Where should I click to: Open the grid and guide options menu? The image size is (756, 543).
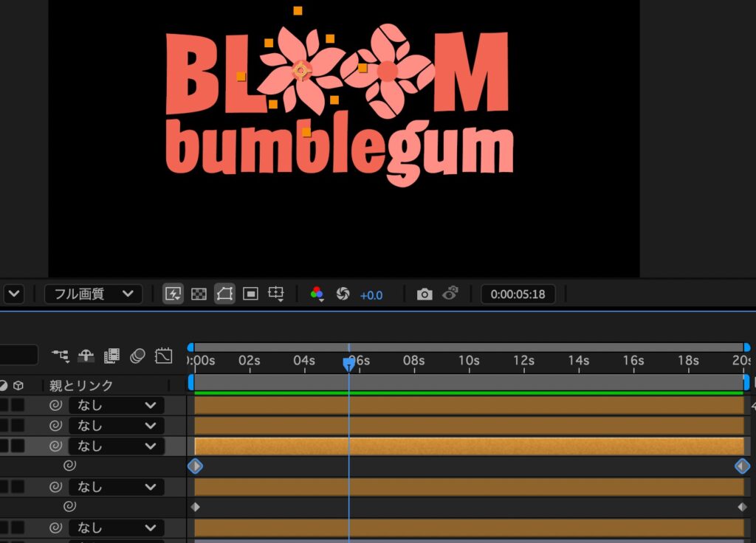tap(276, 294)
